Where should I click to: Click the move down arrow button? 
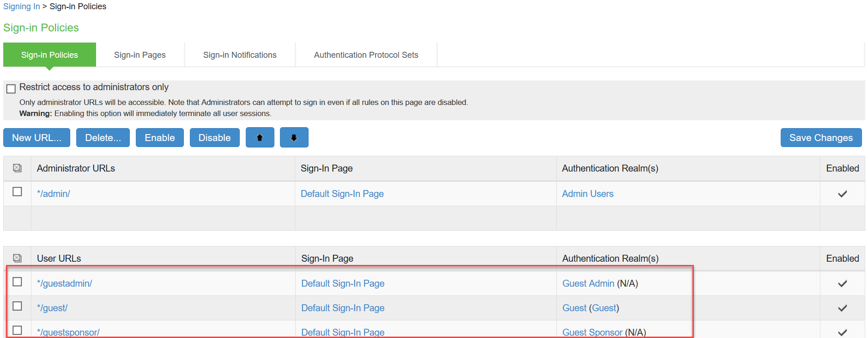[x=294, y=138]
